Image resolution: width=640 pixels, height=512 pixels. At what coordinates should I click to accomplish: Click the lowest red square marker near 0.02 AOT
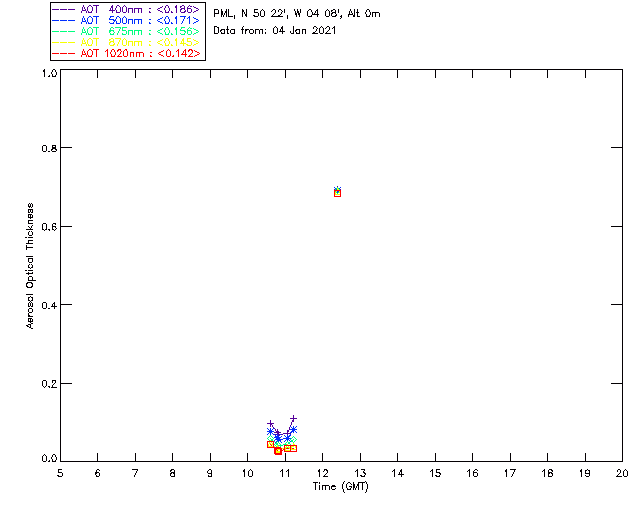[278, 451]
